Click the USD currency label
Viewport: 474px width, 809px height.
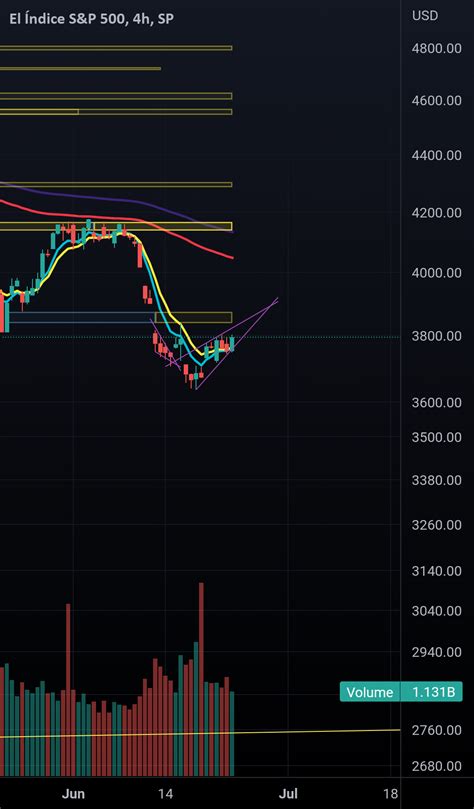[425, 16]
